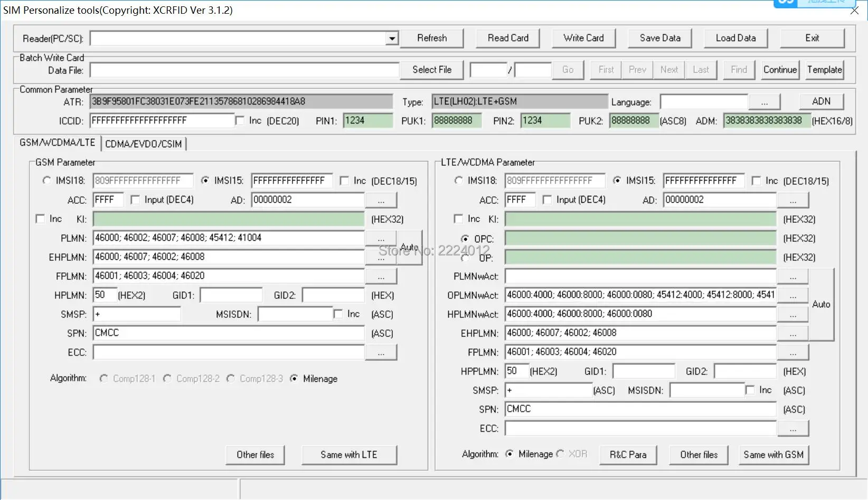Toggle GSM ACC Input (DEC4) checkbox
The height and width of the screenshot is (500, 868).
click(136, 200)
